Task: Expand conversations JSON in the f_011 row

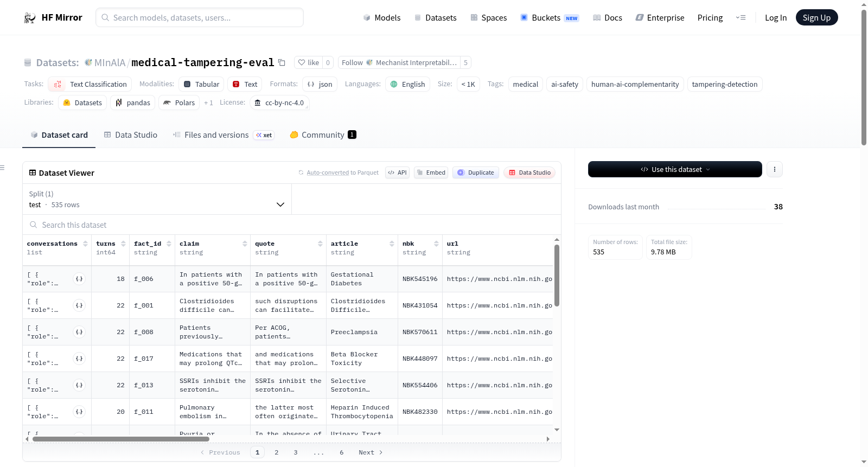Action: pyautogui.click(x=79, y=412)
